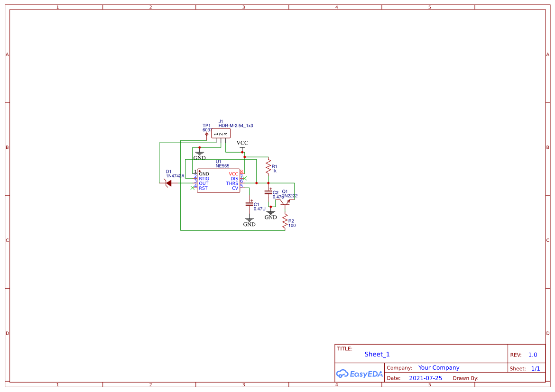Select the NE555 timer symbol U1

(x=218, y=180)
